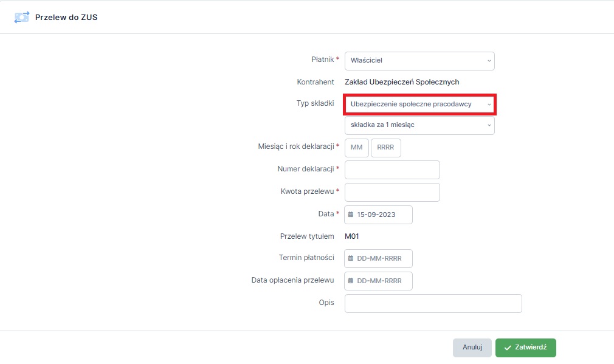Click the MM month input field
614x364 pixels.
coord(356,148)
